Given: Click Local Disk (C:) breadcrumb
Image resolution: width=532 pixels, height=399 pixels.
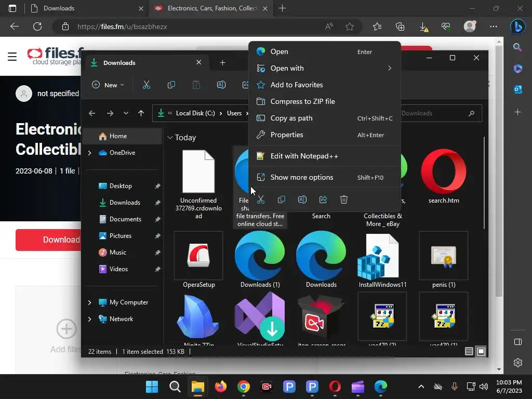Looking at the screenshot, I should pyautogui.click(x=195, y=113).
